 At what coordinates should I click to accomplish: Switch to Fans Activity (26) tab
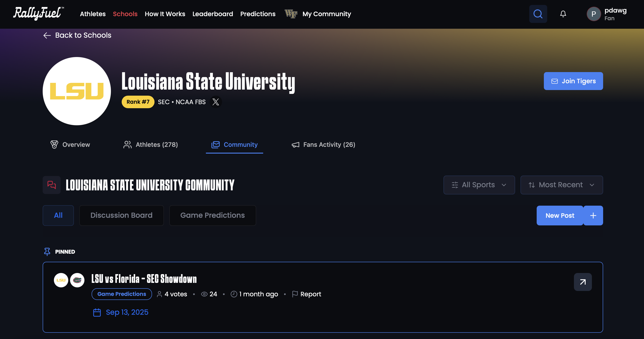coord(323,145)
